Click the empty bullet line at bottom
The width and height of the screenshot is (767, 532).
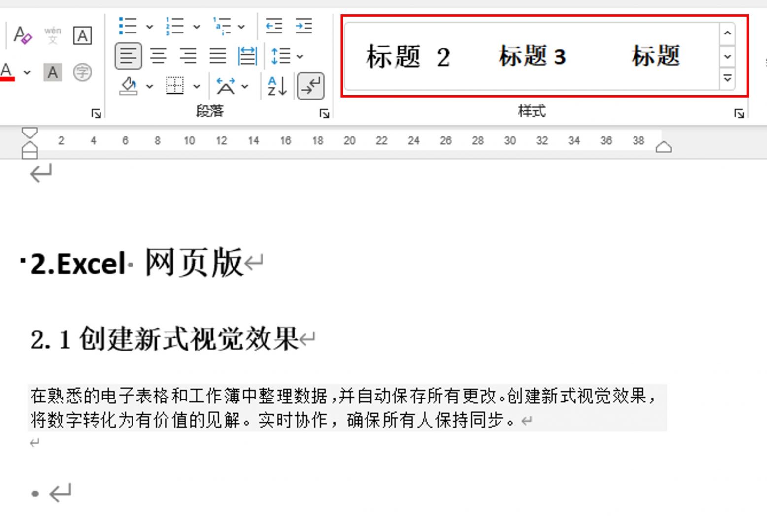51,493
